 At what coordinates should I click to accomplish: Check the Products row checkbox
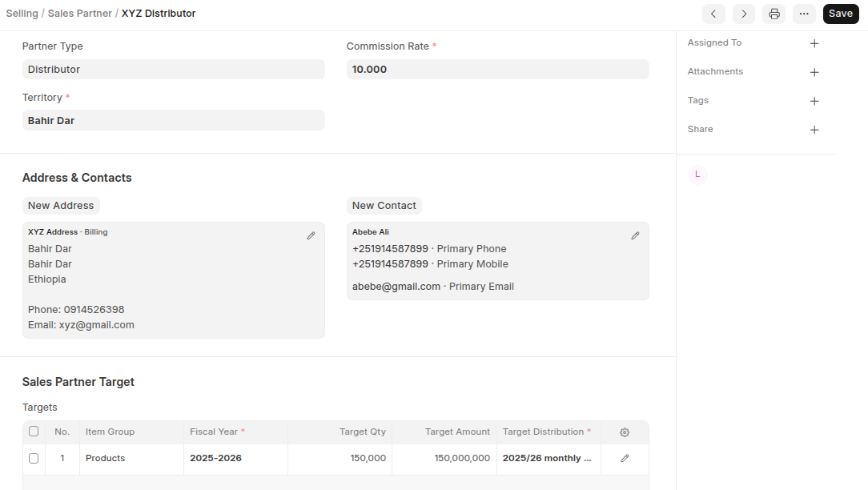tap(34, 459)
